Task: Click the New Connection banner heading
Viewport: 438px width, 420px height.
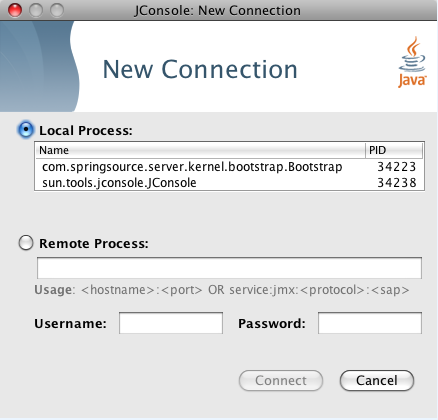Action: tap(200, 69)
